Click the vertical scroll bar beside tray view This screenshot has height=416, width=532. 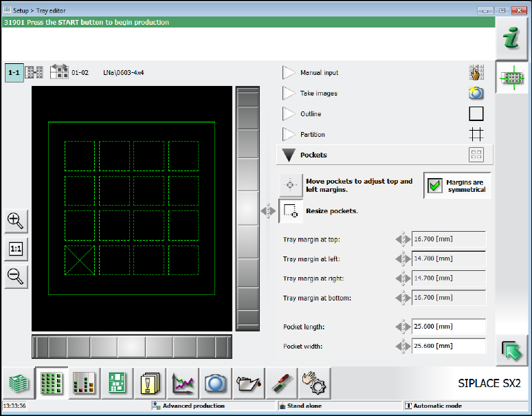coord(247,208)
